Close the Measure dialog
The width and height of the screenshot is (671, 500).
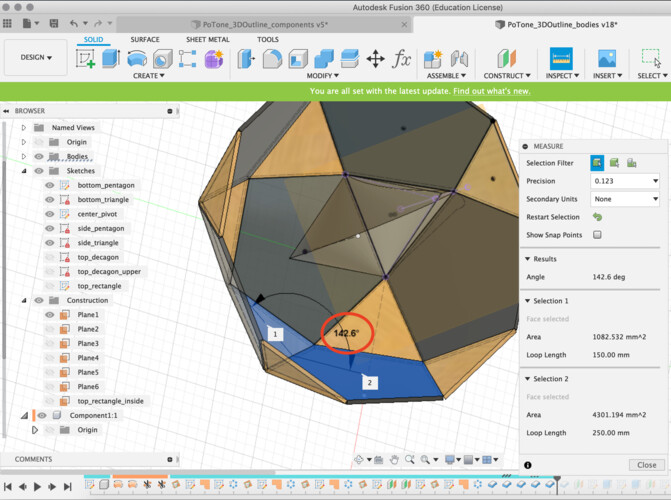[647, 465]
